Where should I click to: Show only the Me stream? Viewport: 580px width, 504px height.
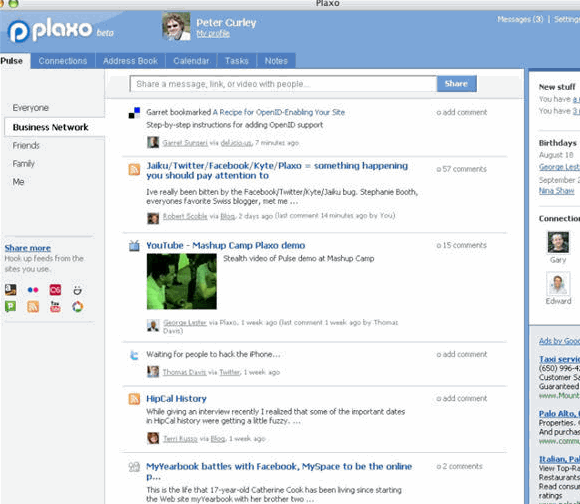pyautogui.click(x=18, y=182)
